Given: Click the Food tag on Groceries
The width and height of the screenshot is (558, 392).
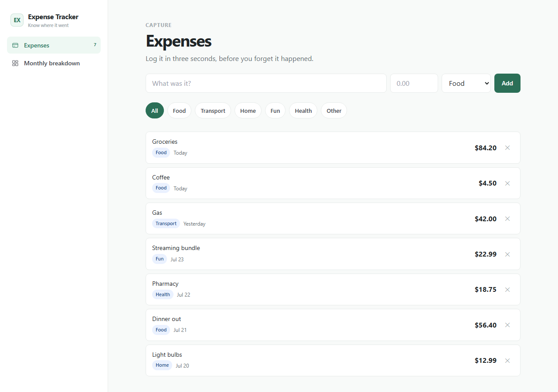Looking at the screenshot, I should 161,152.
